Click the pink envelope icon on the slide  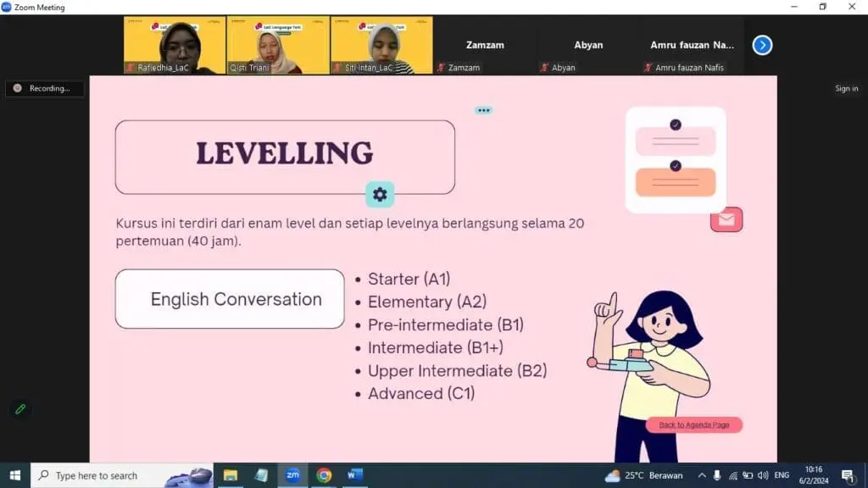tap(726, 219)
